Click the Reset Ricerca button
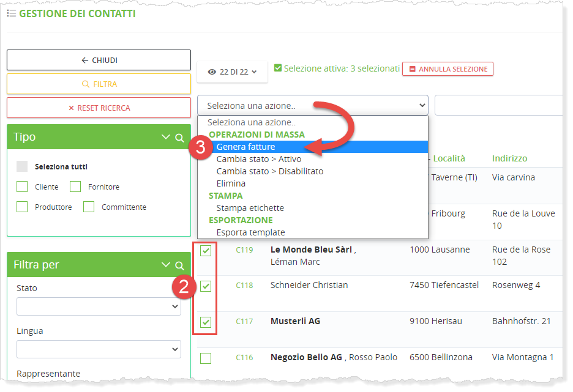 (x=99, y=108)
